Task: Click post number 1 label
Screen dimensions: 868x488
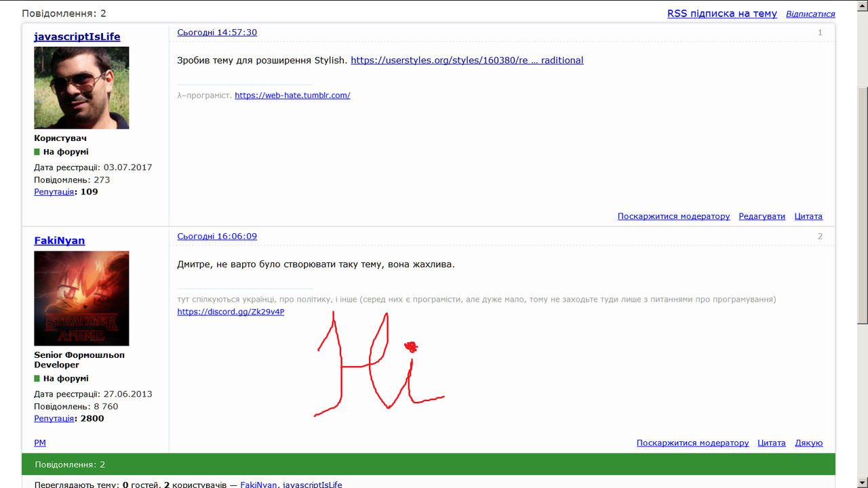Action: point(820,33)
